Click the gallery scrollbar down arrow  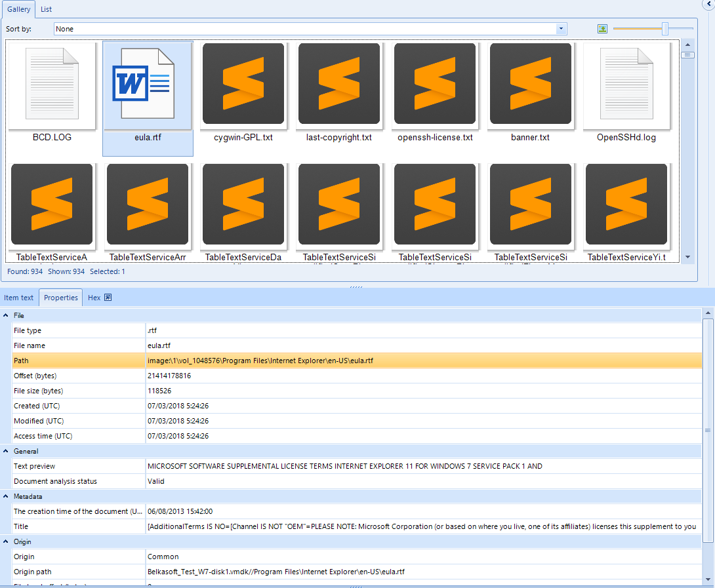tap(687, 258)
